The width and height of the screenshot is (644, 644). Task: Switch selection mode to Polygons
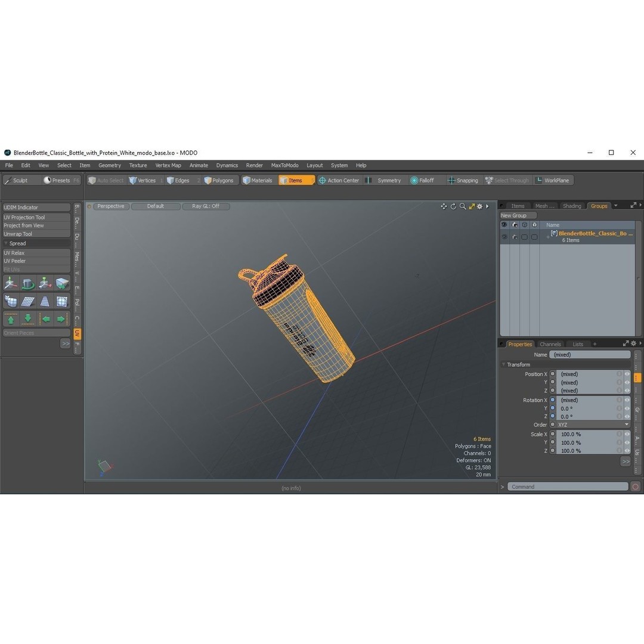[219, 180]
